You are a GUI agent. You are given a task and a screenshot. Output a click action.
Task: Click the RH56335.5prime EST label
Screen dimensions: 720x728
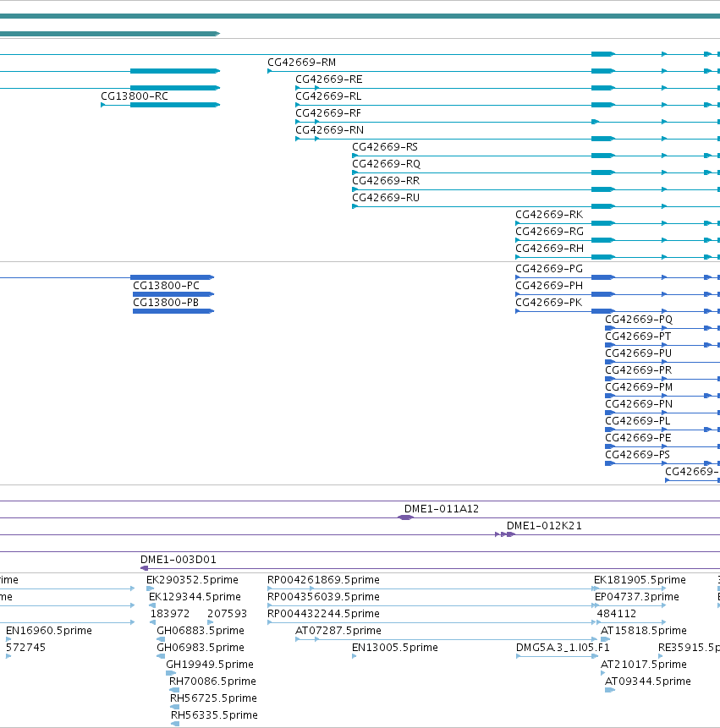tap(214, 715)
